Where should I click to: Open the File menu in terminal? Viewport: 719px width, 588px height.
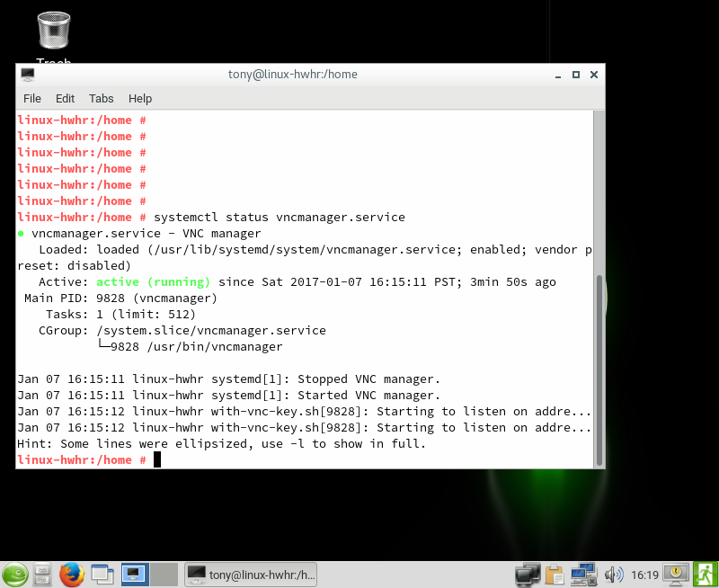pyautogui.click(x=32, y=99)
